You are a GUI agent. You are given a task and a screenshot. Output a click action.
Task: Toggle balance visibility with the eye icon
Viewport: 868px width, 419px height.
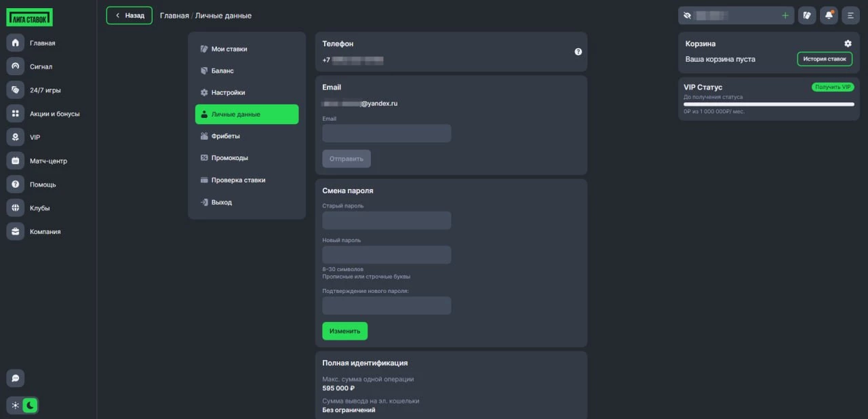tap(687, 15)
